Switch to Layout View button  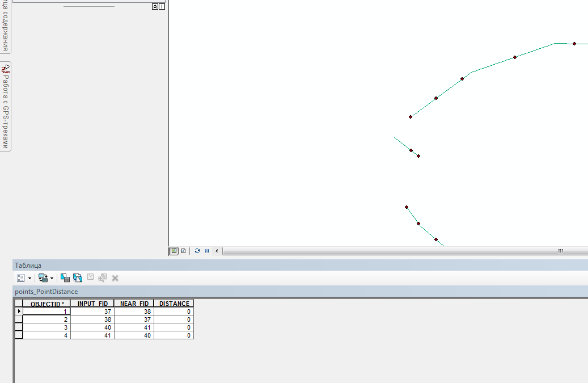tap(183, 251)
